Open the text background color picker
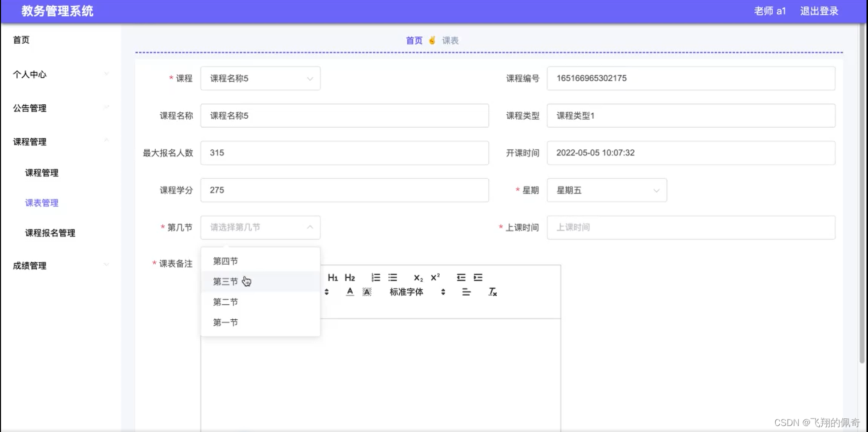This screenshot has height=432, width=868. point(367,292)
